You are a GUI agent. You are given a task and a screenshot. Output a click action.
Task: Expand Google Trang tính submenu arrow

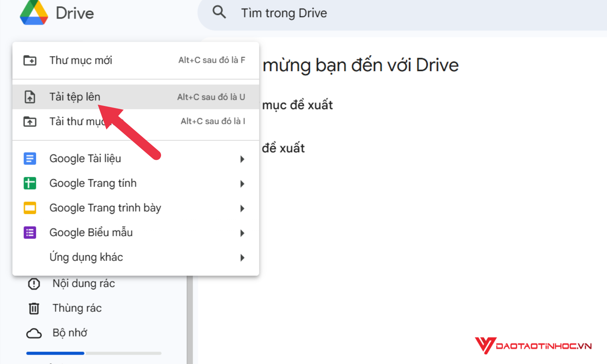click(242, 184)
